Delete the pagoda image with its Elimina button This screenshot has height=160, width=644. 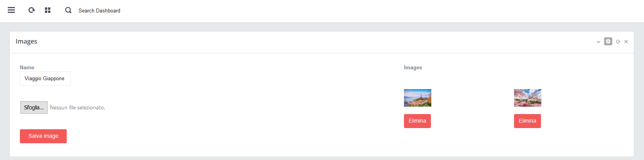[x=417, y=121]
